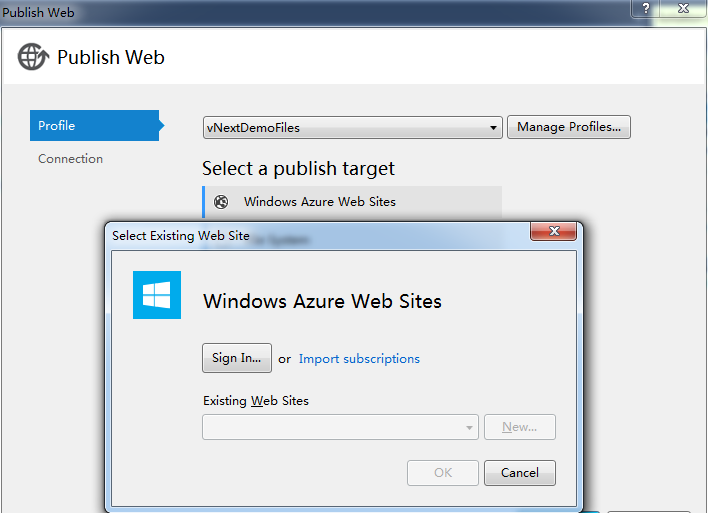Close the Select Existing Web Site dialog
Image resolution: width=708 pixels, height=513 pixels.
[554, 231]
